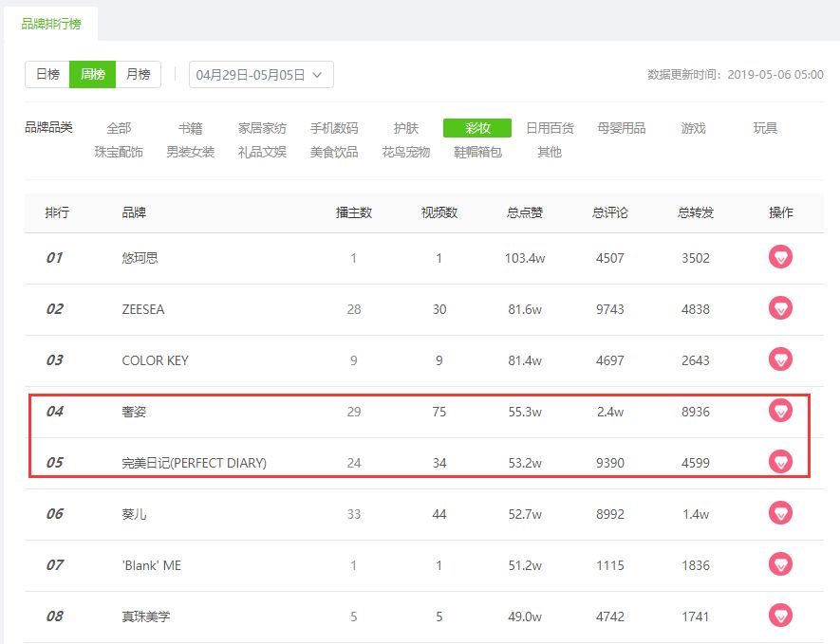This screenshot has width=840, height=644.
Task: Filter brands by 玩具 category
Action: [765, 128]
